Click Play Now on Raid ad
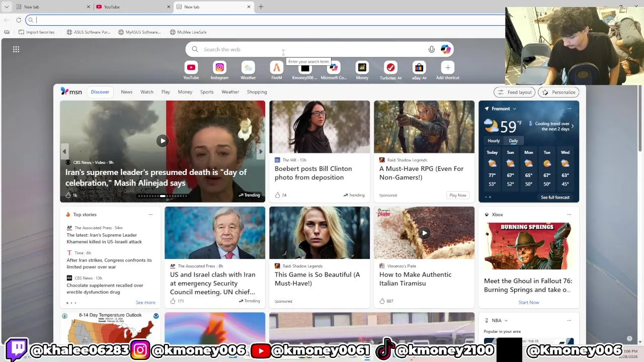The height and width of the screenshot is (362, 644). [x=458, y=195]
